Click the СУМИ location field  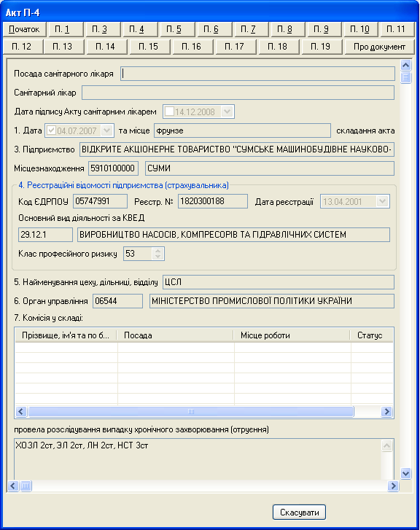270,168
